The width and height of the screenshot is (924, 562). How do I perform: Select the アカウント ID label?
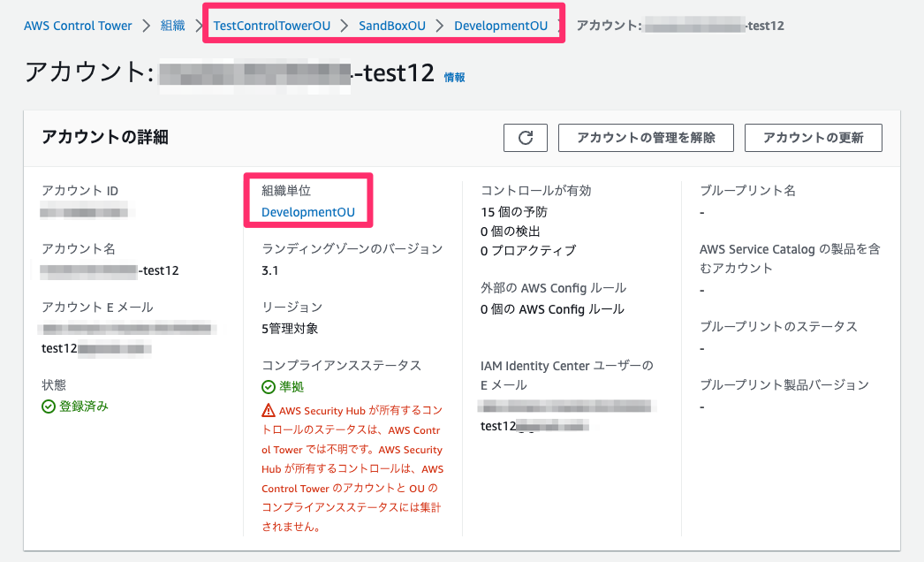pyautogui.click(x=80, y=191)
